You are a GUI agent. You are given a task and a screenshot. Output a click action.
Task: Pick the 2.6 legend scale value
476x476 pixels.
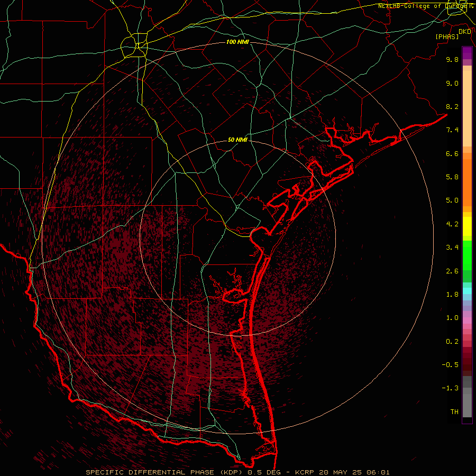tap(452, 271)
